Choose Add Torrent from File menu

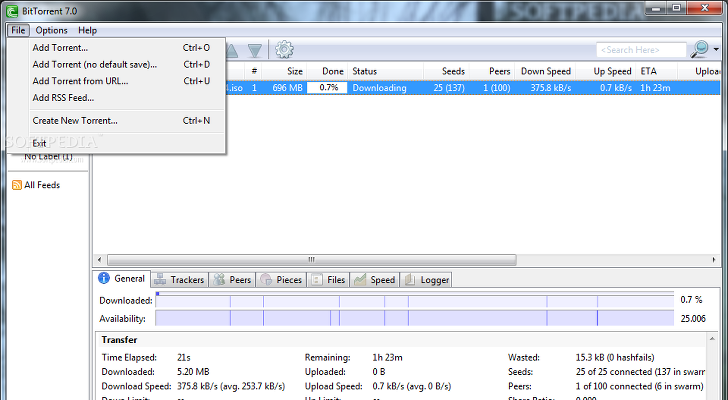click(60, 47)
